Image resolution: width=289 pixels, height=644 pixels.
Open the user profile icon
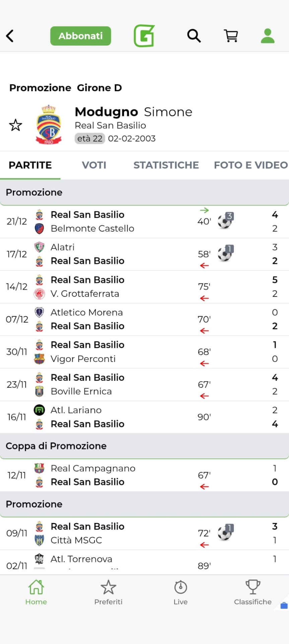click(268, 36)
